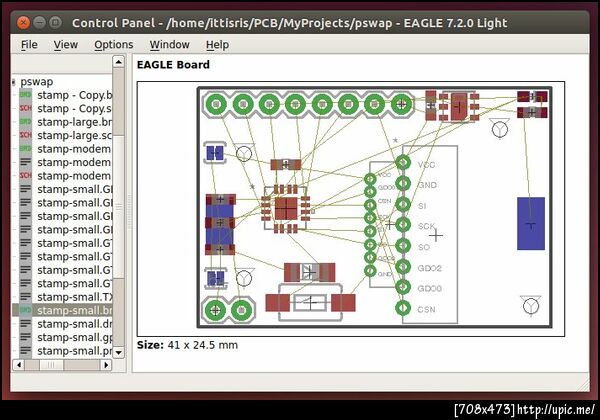600x420 pixels.
Task: Click horizontal scrollbar right arrow
Action: (106, 365)
